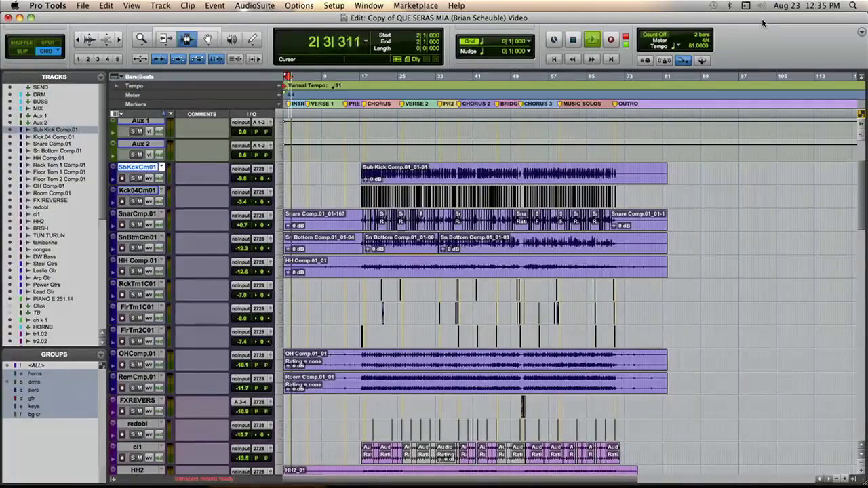
Task: Open Spotlight search in macOS menu bar
Action: click(x=853, y=5)
